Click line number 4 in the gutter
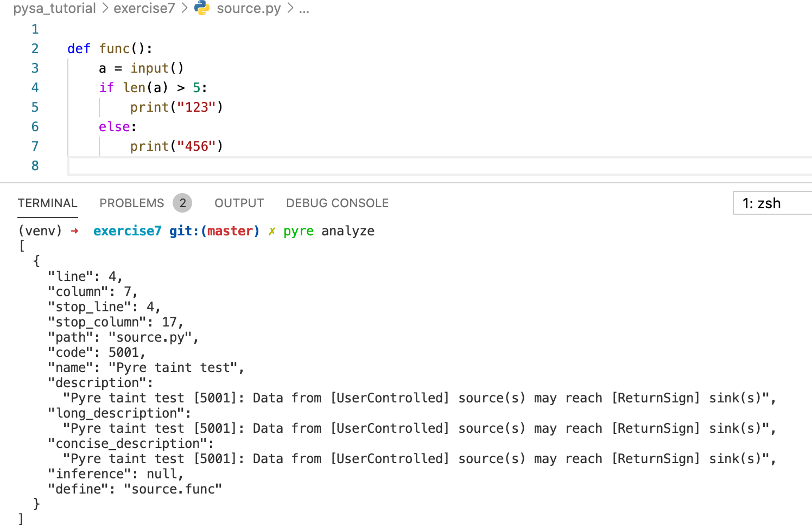This screenshot has width=812, height=525. click(x=35, y=88)
